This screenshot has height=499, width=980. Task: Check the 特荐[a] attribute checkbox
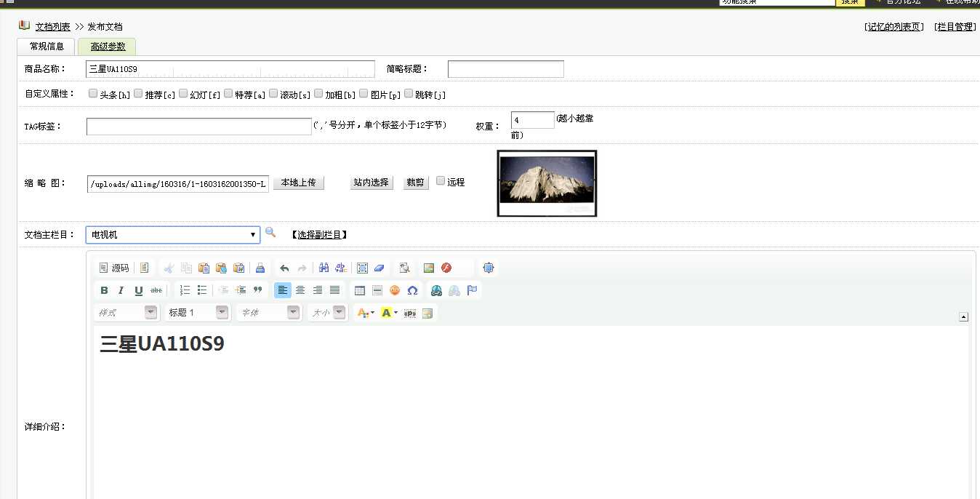[228, 93]
